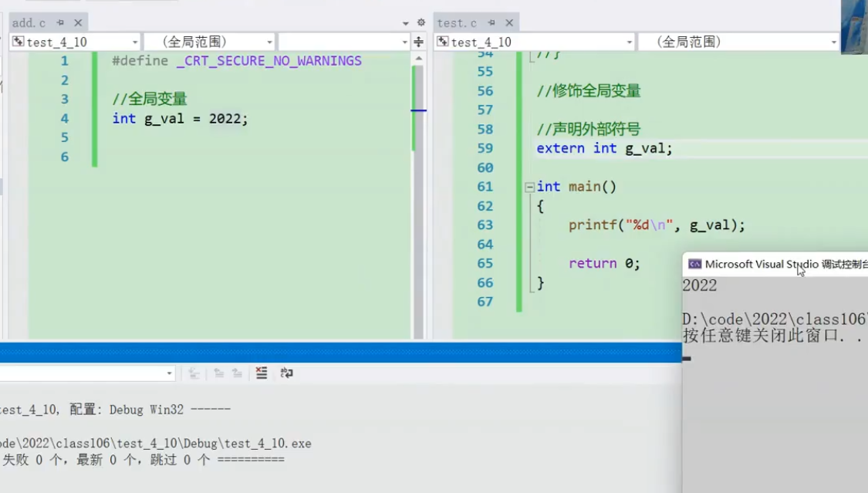868x493 pixels.
Task: Click the find message in code icon
Action: pyautogui.click(x=194, y=373)
